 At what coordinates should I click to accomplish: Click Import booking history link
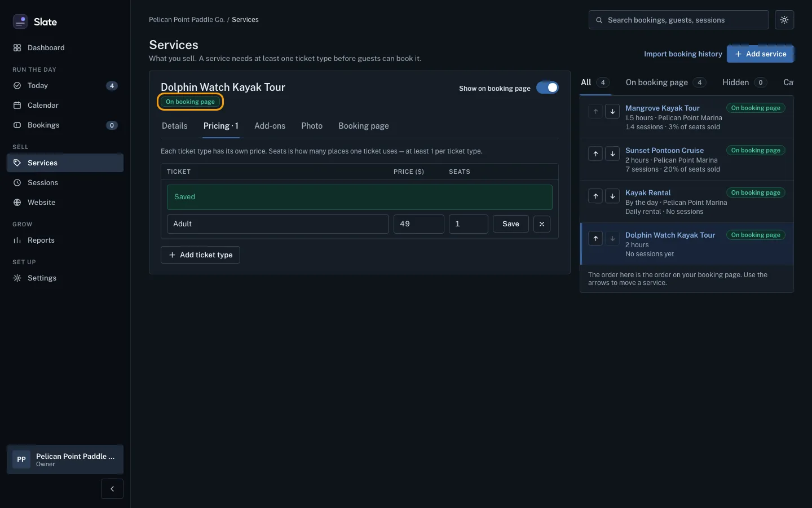683,54
